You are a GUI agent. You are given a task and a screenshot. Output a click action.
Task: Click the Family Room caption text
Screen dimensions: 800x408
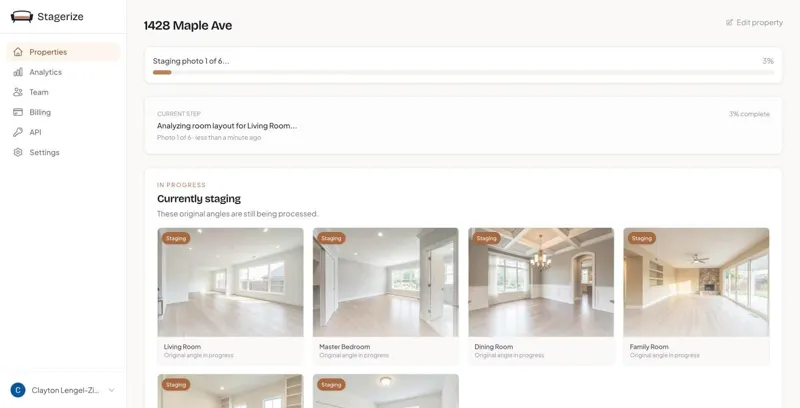[x=649, y=347]
